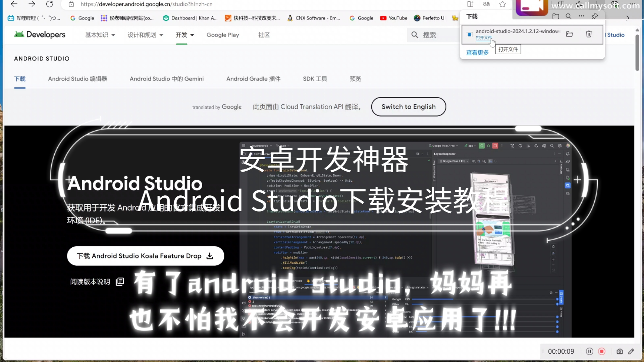Expand the bookmarks bar overflow chevron

tap(628, 18)
